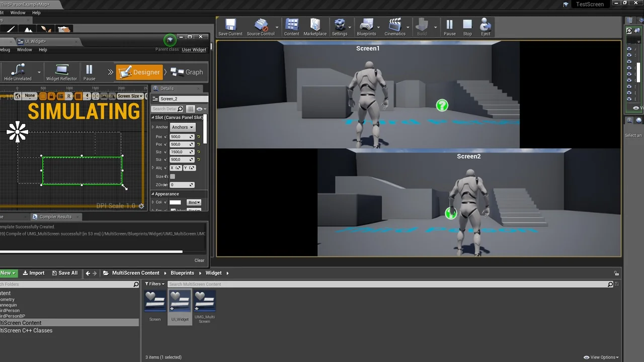Screen dimensions: 644x362
Task: Click the Clear button in Compiler Results
Action: (x=199, y=260)
